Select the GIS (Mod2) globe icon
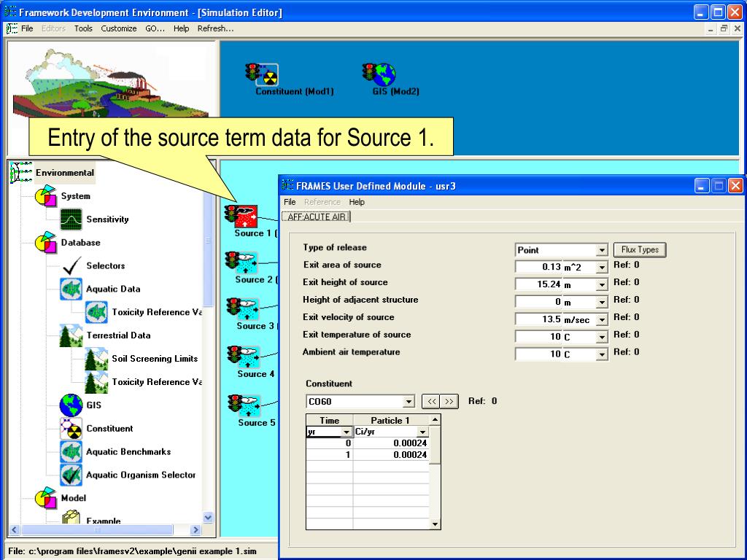This screenshot has height=560, width=747. coord(379,74)
